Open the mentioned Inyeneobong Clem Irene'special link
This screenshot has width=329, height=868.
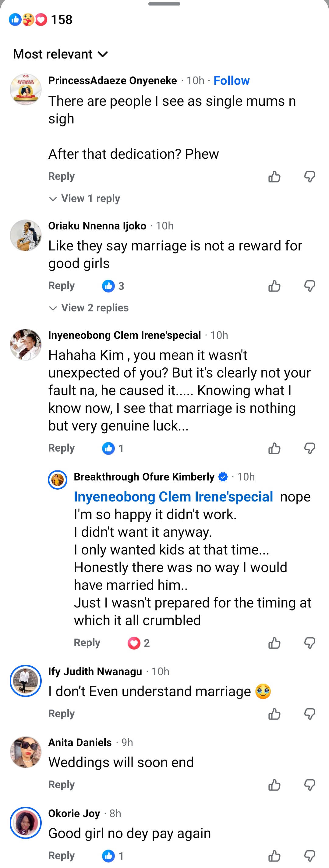[x=173, y=497]
